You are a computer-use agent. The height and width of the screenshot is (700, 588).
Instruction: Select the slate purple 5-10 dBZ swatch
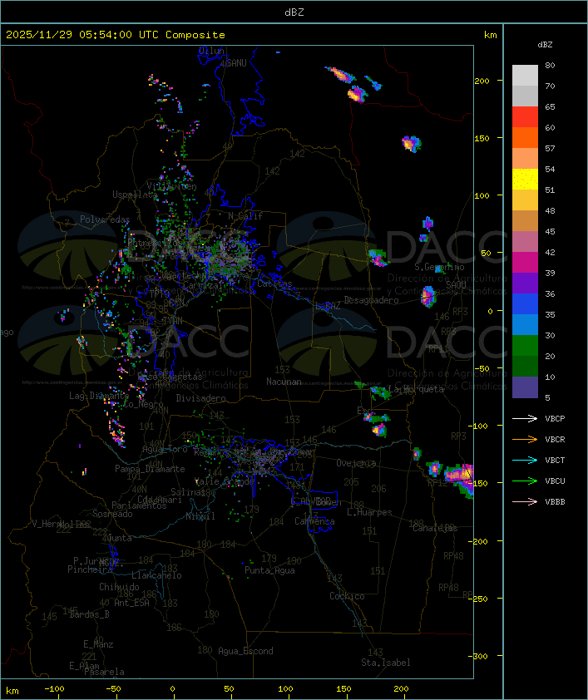(x=525, y=387)
